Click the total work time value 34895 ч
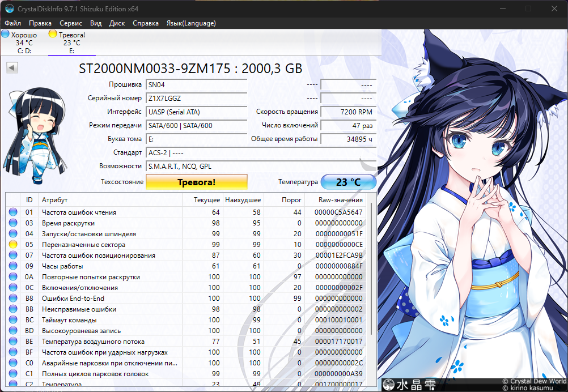 tap(349, 139)
